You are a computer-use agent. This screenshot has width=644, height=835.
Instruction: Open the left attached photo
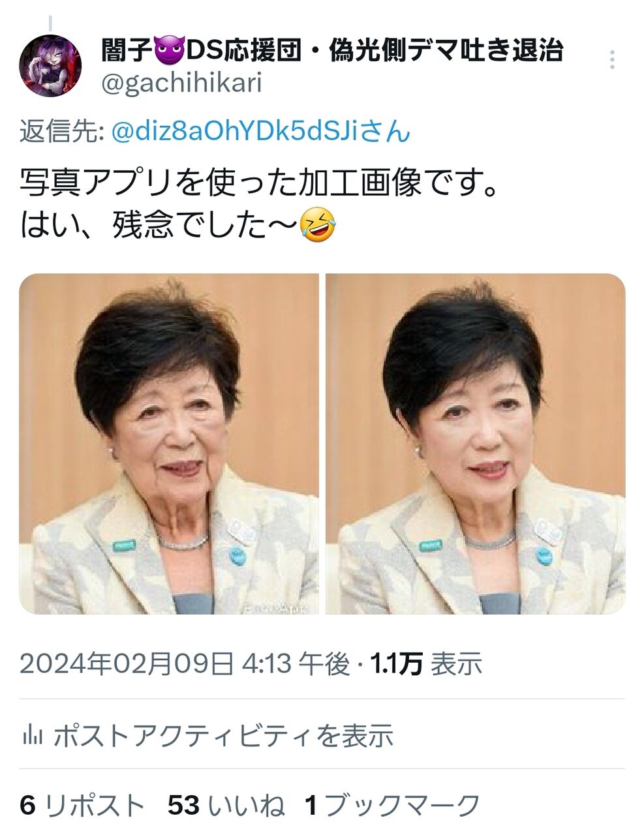coord(169,444)
